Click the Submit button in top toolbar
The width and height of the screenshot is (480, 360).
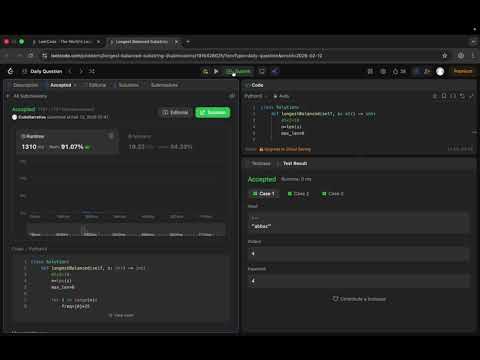tap(239, 71)
